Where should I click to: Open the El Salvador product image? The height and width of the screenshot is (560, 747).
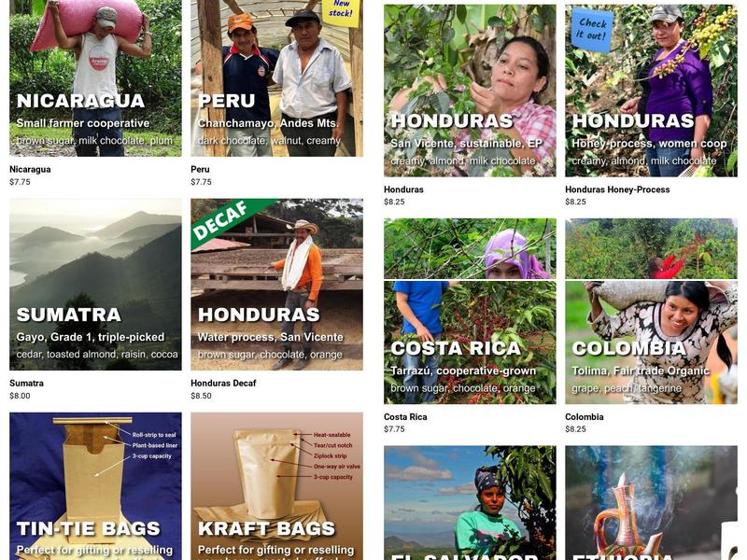coord(470,503)
